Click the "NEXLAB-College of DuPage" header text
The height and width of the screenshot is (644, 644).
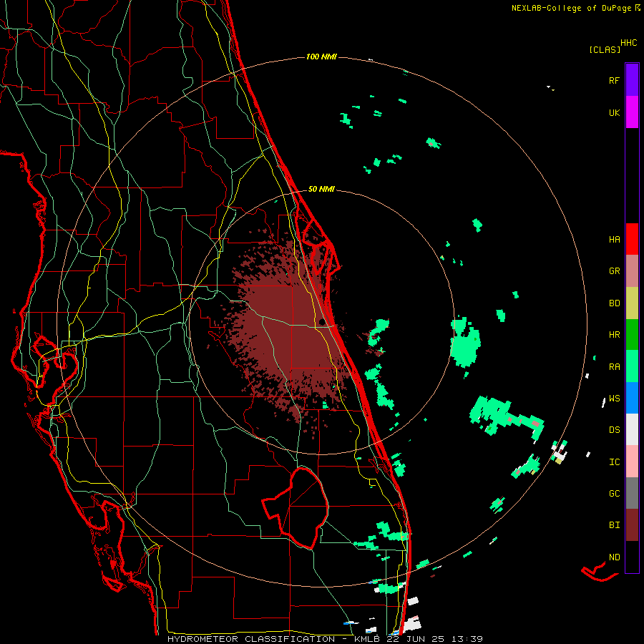572,8
